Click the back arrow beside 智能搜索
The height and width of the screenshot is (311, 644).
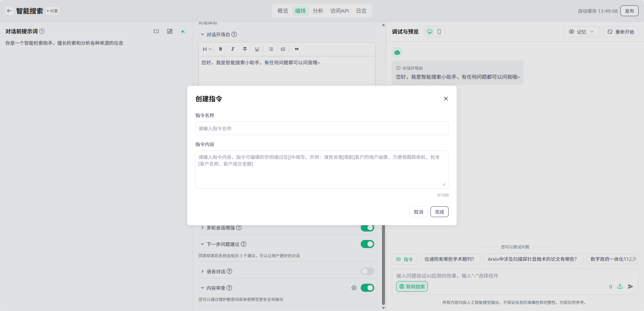[9, 11]
